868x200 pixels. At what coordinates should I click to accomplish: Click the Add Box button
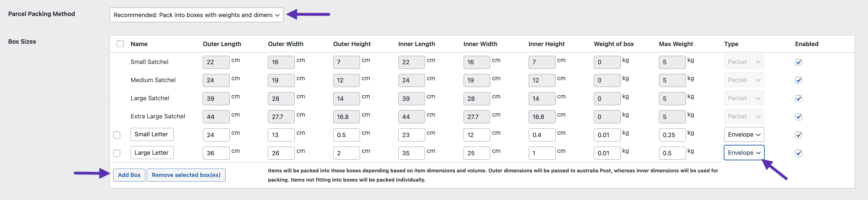point(129,175)
